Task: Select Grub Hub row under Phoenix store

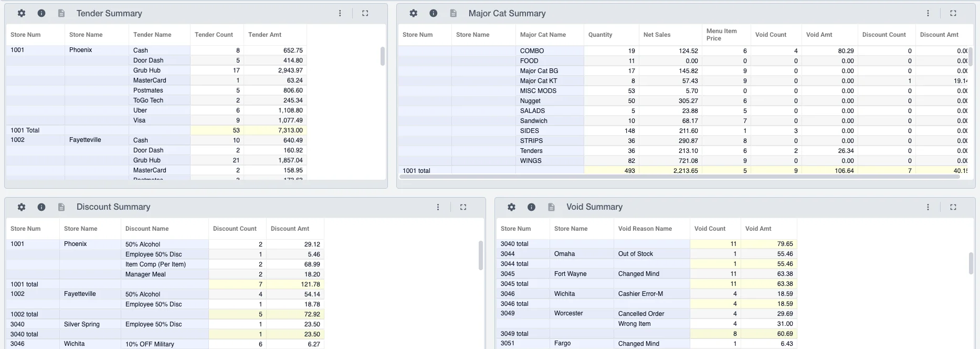Action: tap(156, 70)
